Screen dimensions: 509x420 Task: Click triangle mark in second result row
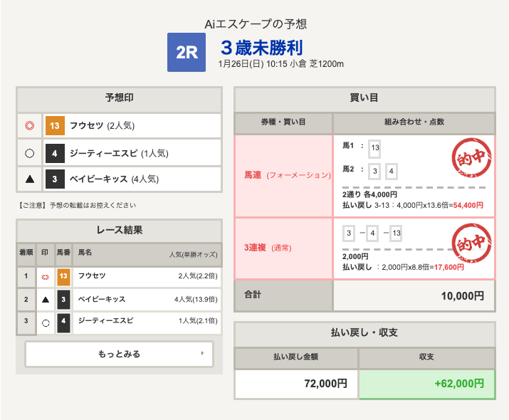pyautogui.click(x=46, y=300)
